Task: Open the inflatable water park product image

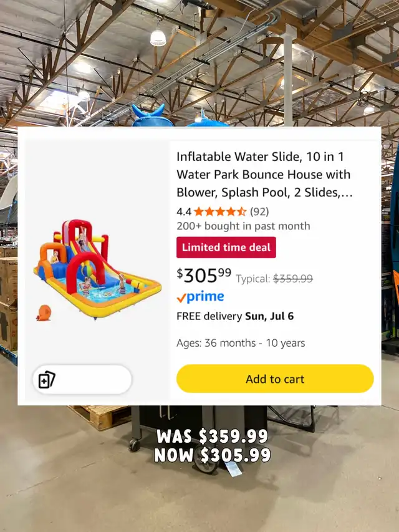Action: click(x=98, y=269)
